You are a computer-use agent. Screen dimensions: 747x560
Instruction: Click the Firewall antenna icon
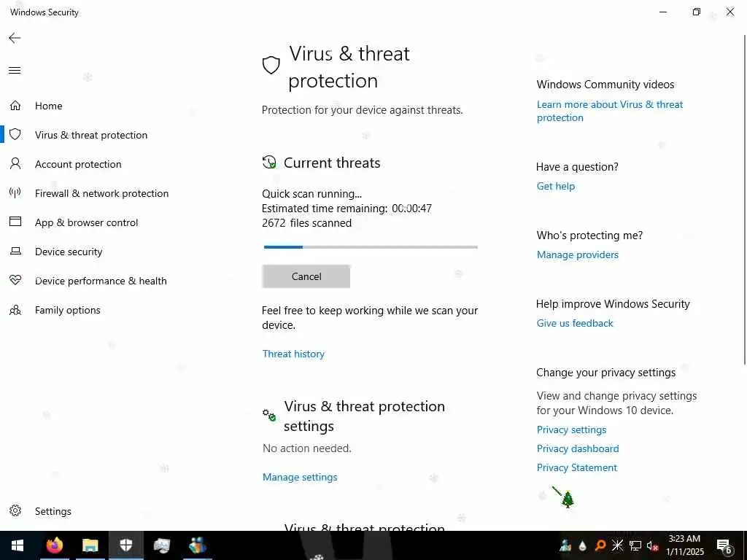pos(15,192)
